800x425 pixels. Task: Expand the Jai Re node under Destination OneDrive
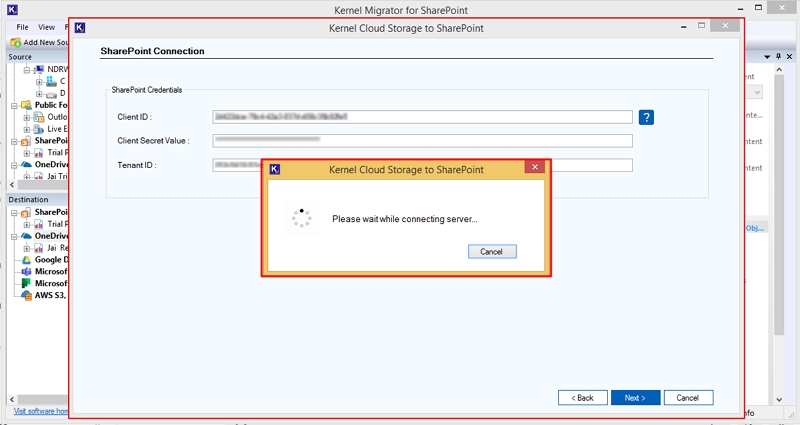(27, 248)
